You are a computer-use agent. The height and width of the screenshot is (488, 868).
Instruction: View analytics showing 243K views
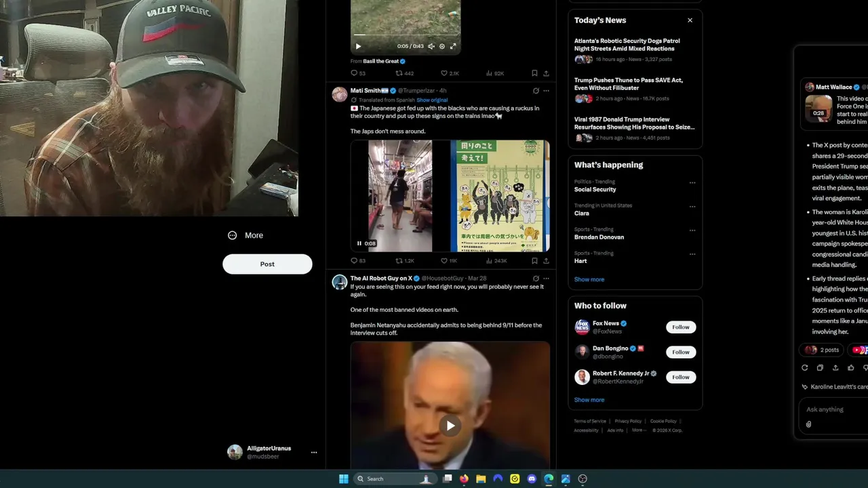point(496,260)
